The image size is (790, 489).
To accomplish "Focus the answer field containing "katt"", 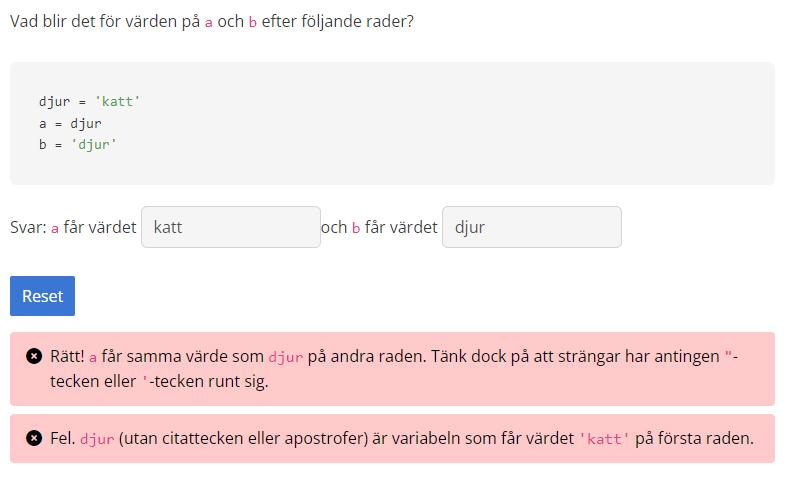I will 230,227.
